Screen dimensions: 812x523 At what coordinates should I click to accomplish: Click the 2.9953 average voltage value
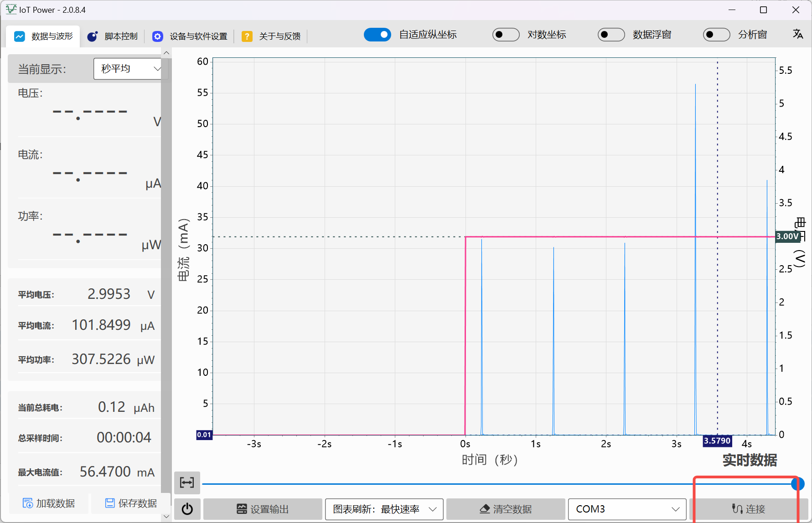pos(109,294)
